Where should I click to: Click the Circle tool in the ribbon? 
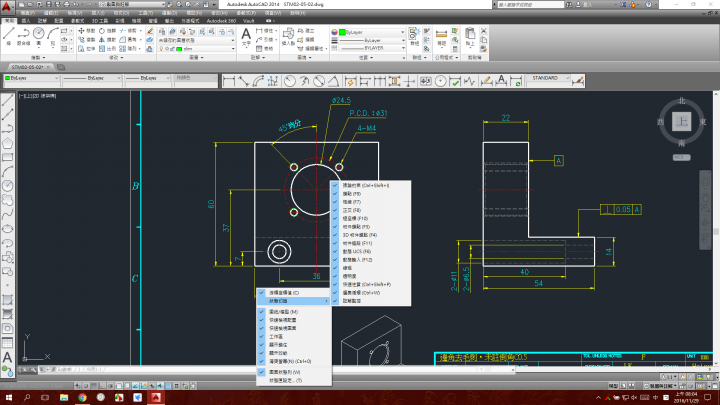[x=39, y=34]
